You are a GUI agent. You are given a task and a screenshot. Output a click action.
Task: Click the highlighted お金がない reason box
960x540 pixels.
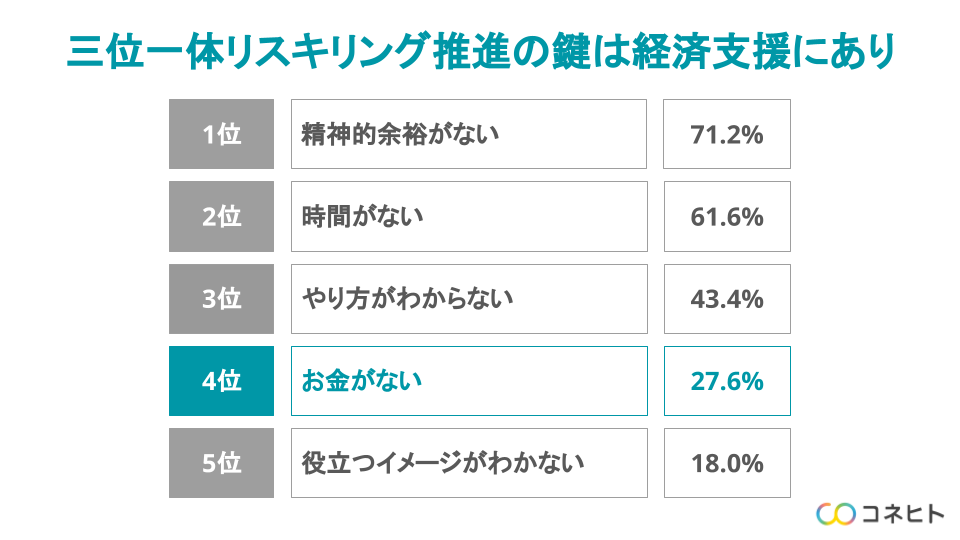click(x=469, y=381)
